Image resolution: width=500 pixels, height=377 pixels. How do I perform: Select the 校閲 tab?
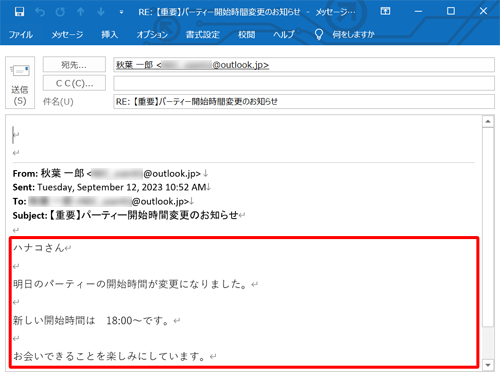(x=246, y=34)
